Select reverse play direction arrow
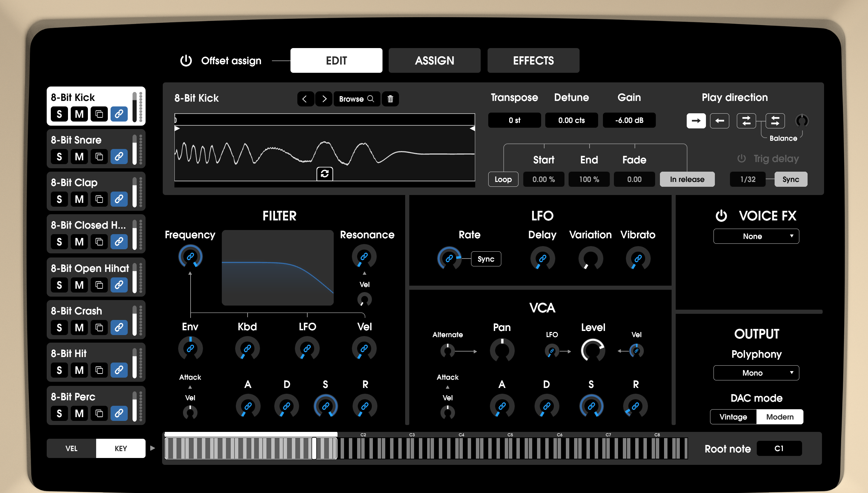868x493 pixels. (x=719, y=121)
